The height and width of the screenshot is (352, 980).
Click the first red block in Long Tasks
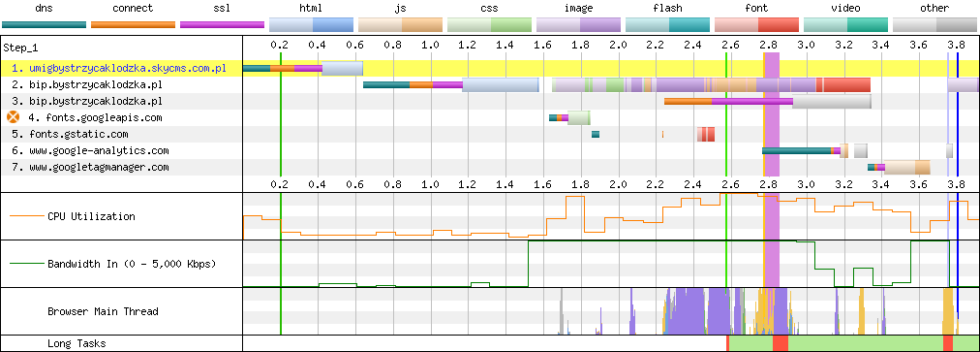tap(727, 343)
